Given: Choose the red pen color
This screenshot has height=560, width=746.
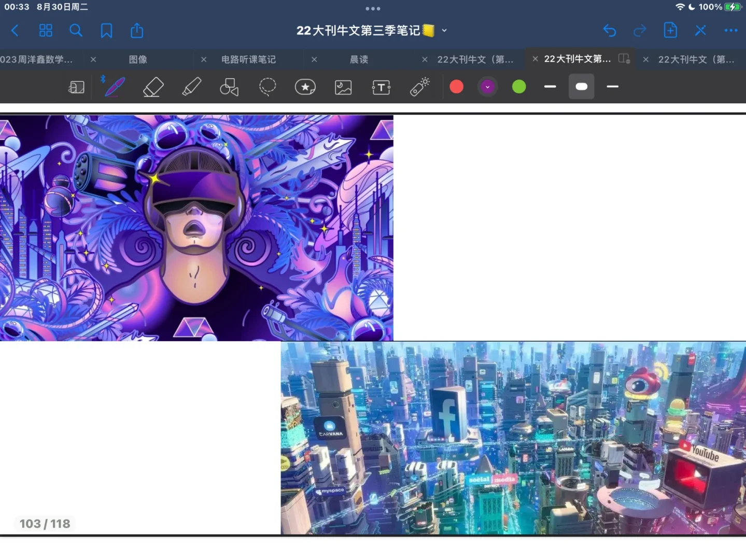Looking at the screenshot, I should coord(456,87).
